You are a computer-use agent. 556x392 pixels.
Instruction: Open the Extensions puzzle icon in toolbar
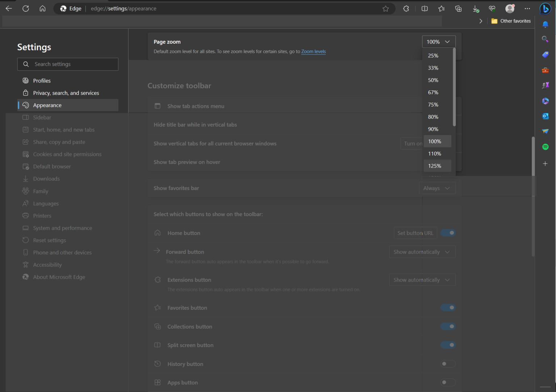(x=406, y=9)
